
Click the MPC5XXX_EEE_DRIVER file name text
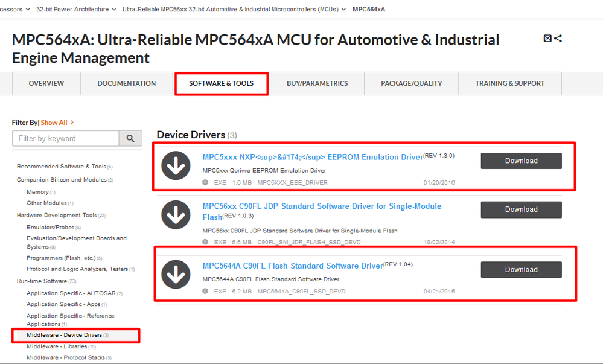(x=293, y=183)
